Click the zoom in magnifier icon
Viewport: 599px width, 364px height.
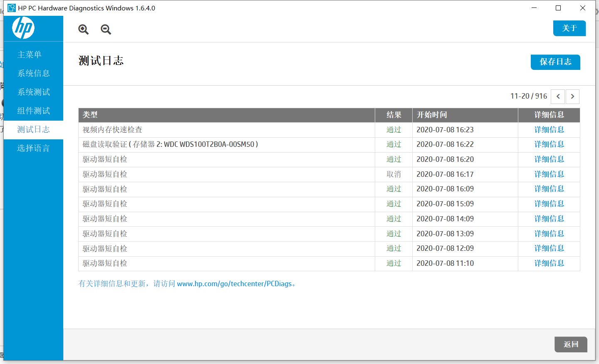point(83,29)
